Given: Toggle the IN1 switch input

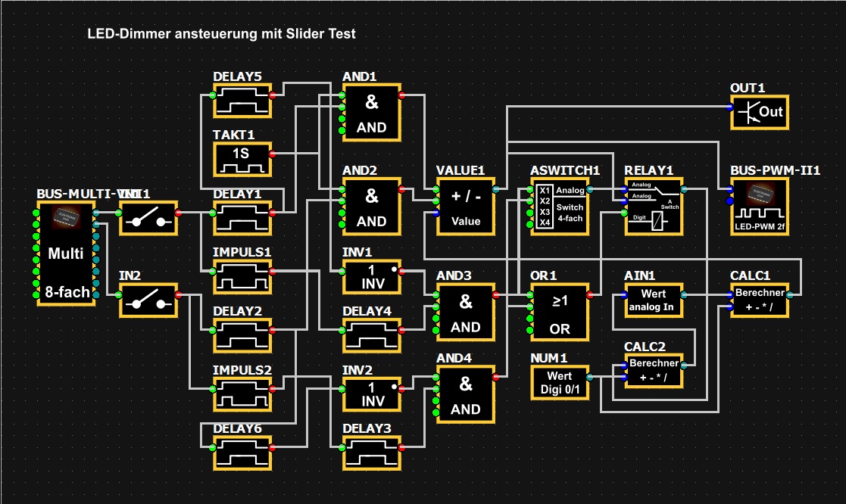Looking at the screenshot, I should (x=148, y=218).
